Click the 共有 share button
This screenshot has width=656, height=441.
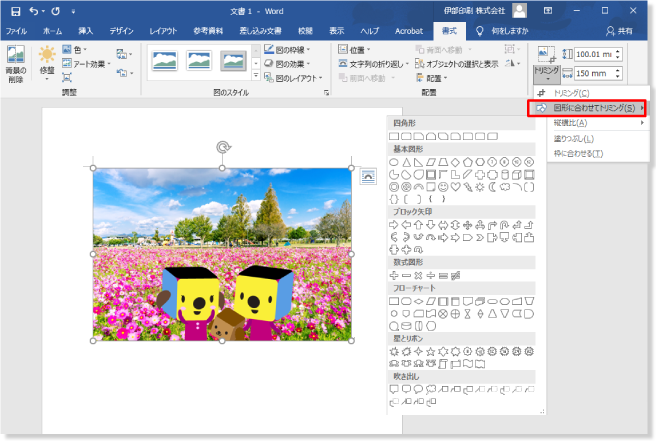pyautogui.click(x=619, y=31)
